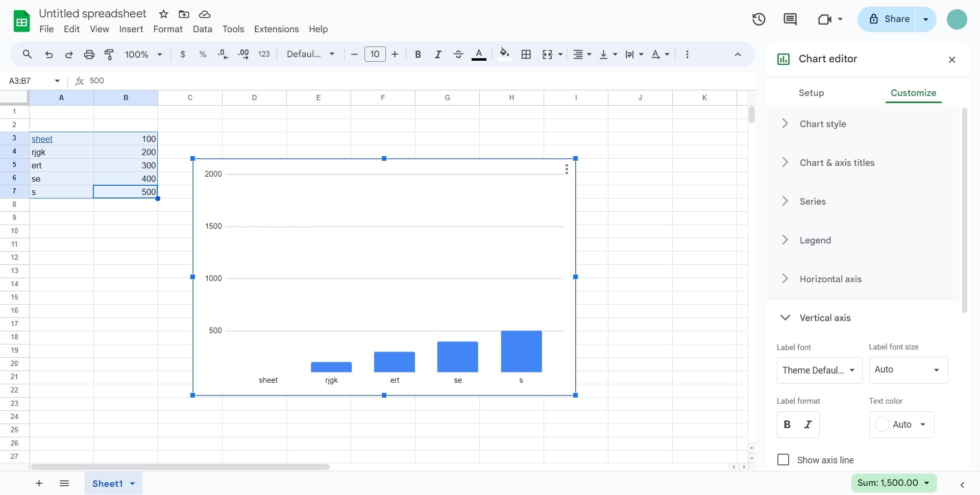Image resolution: width=980 pixels, height=495 pixels.
Task: Open chart three-dot options menu
Action: click(567, 169)
